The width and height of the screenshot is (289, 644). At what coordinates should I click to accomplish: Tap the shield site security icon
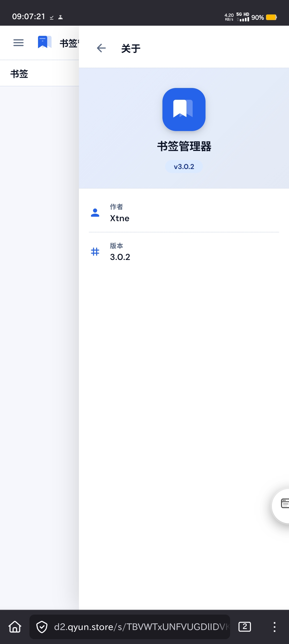pyautogui.click(x=42, y=627)
